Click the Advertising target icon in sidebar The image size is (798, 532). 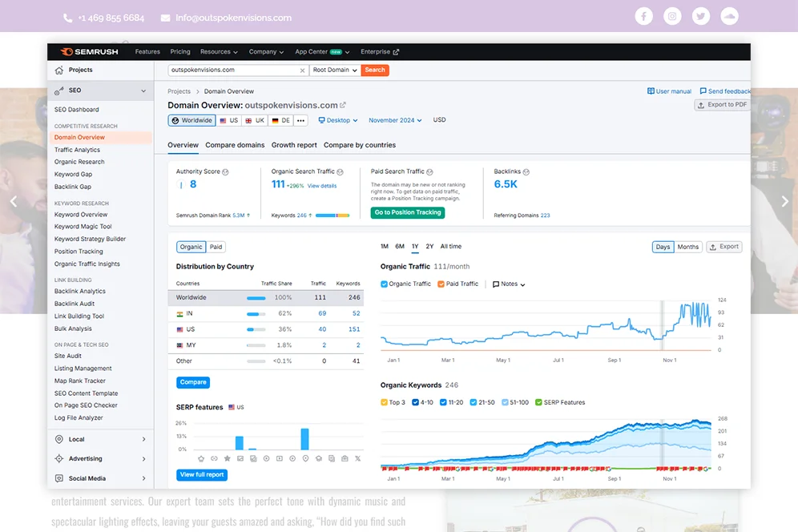coord(59,459)
